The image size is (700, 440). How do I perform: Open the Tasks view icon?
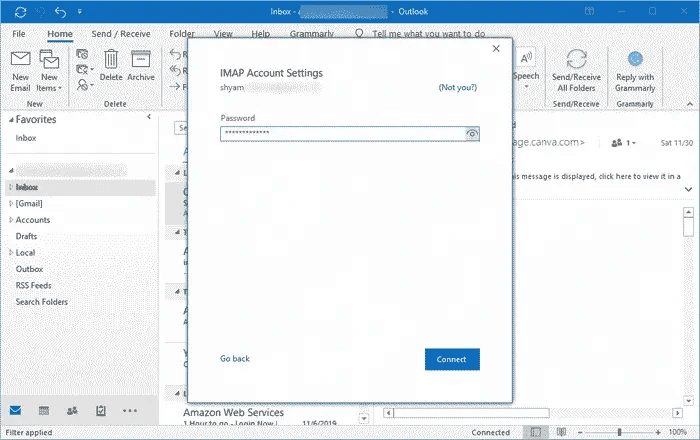(101, 411)
